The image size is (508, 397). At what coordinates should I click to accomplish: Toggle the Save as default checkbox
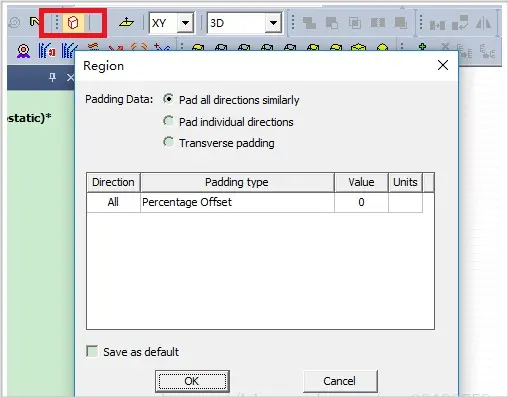tap(92, 351)
